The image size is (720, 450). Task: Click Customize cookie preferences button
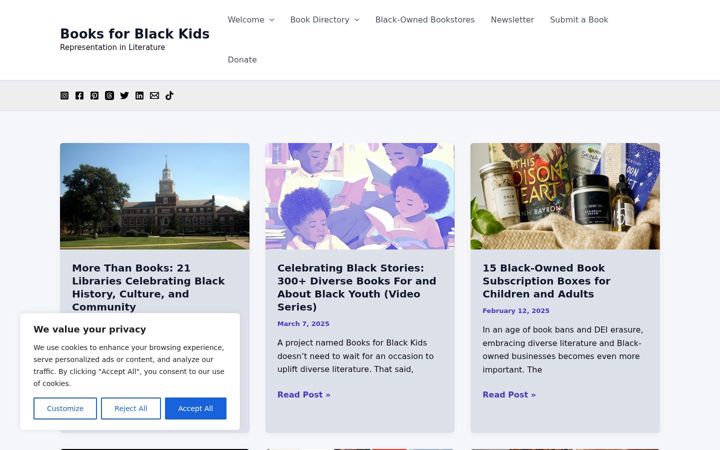65,408
